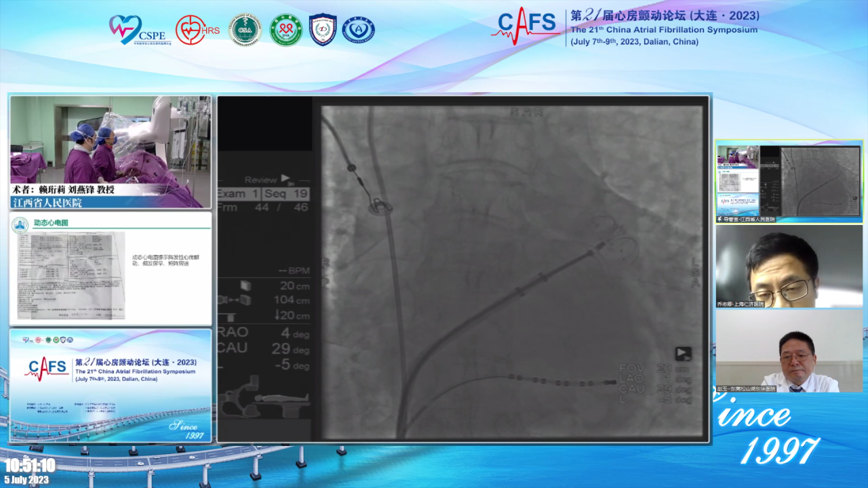Click the 10:51:10 timestamp overlay
868x488 pixels.
click(29, 466)
